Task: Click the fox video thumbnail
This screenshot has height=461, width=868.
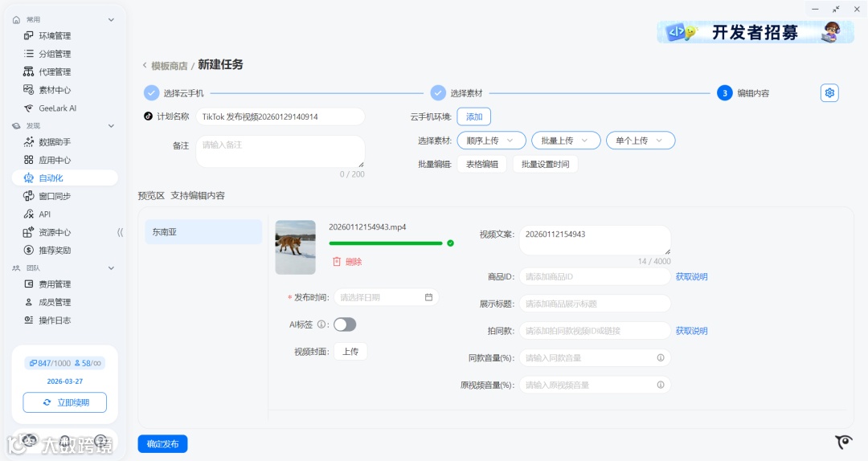Action: click(295, 247)
